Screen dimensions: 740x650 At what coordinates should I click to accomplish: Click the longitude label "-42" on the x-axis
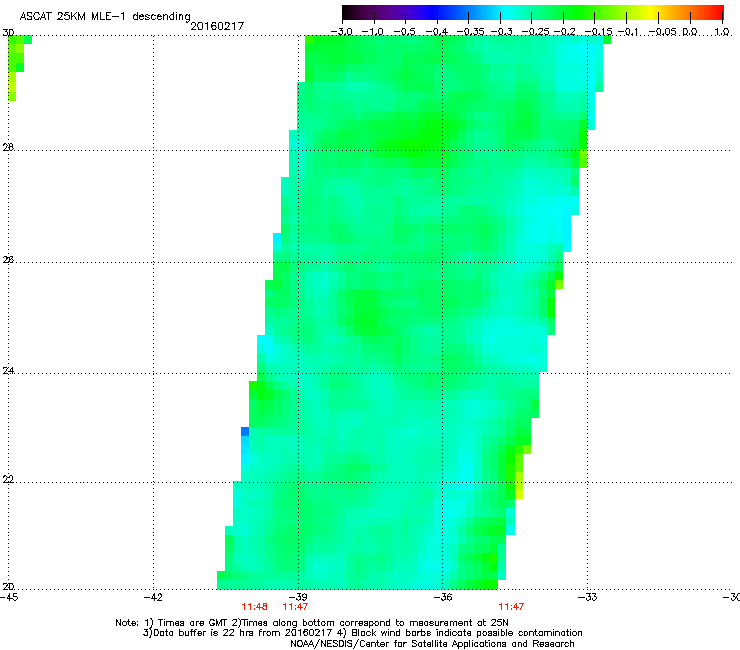[153, 598]
